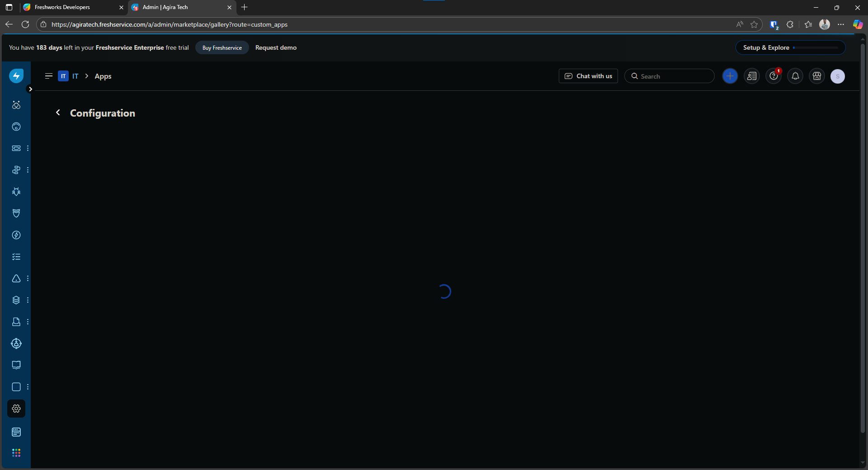Switch to the Freshworks Developers browser tab
Screen dimensions: 868x470
pos(62,7)
